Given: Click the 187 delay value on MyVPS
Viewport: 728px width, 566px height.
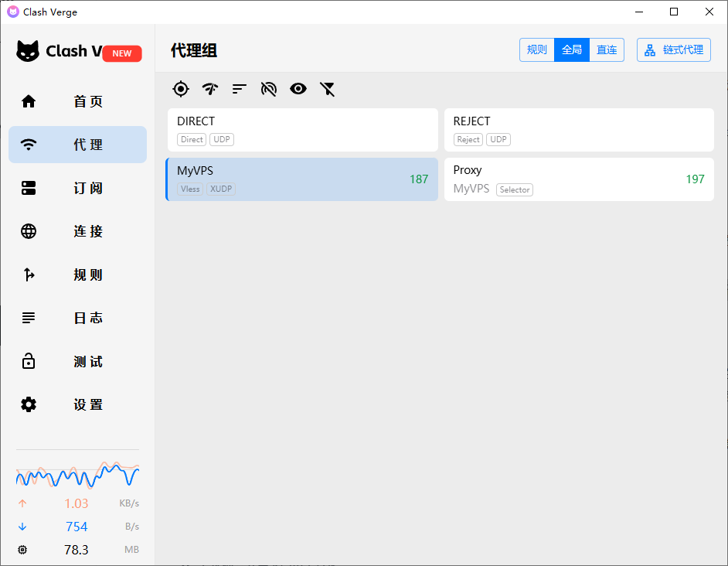Looking at the screenshot, I should [x=419, y=179].
